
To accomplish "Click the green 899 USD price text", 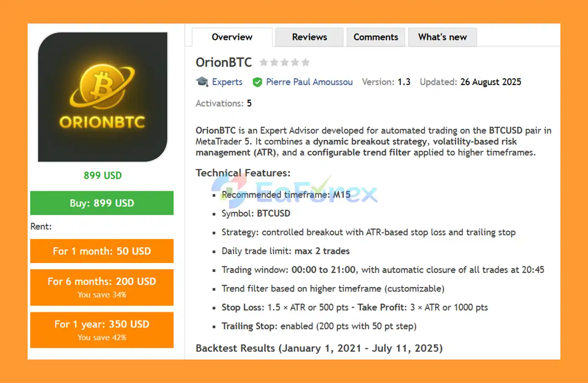I will 103,175.
